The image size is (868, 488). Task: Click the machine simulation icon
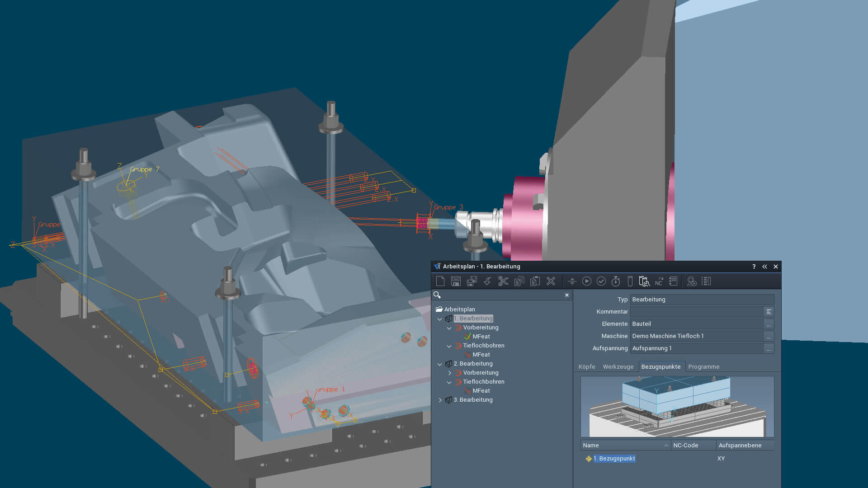pyautogui.click(x=691, y=281)
